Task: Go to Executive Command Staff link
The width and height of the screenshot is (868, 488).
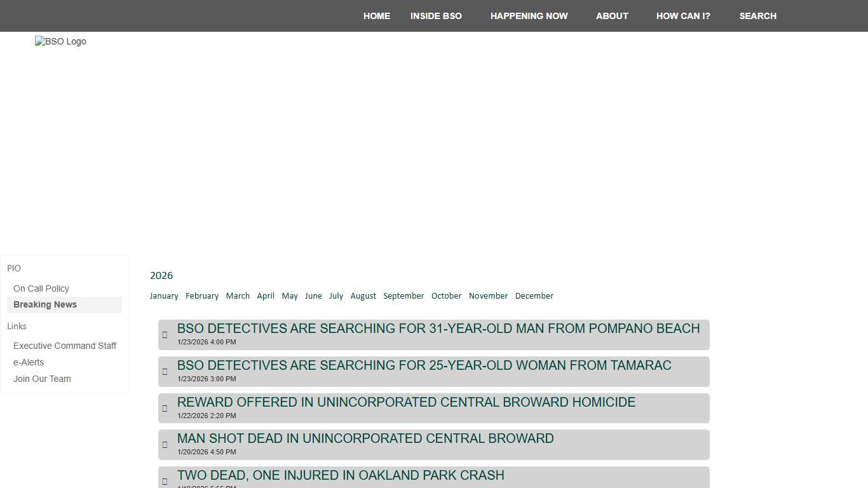Action: pyautogui.click(x=65, y=346)
